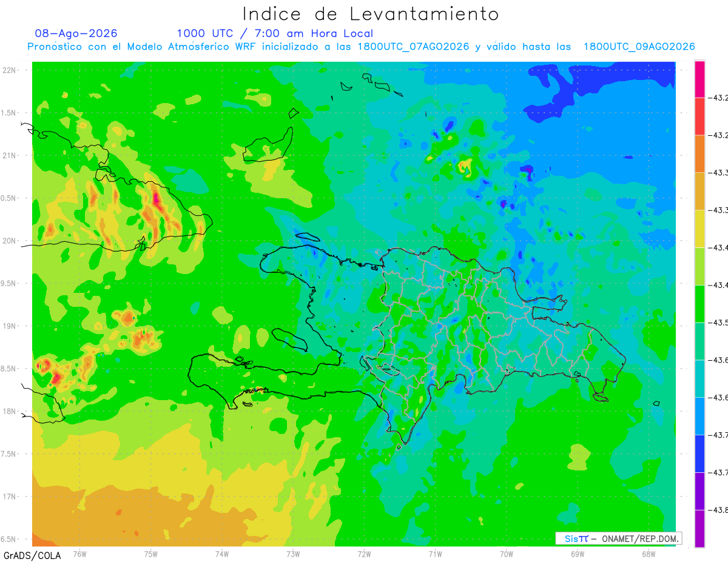Viewport: 728px width, 562px height.
Task: Click the 68W longitude label
Action: click(649, 554)
